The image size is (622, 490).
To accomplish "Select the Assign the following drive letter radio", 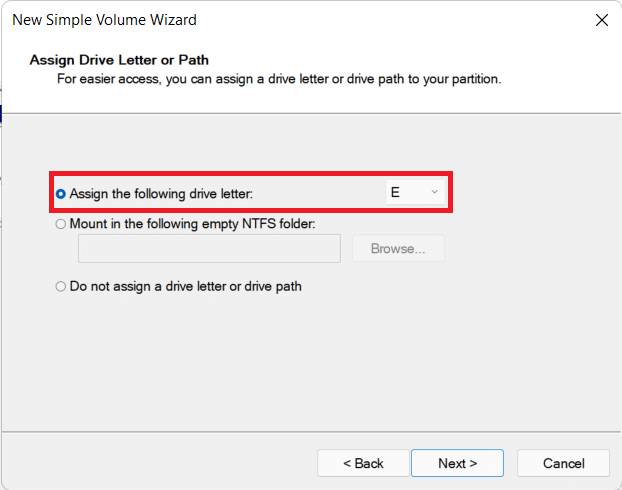I will (61, 193).
